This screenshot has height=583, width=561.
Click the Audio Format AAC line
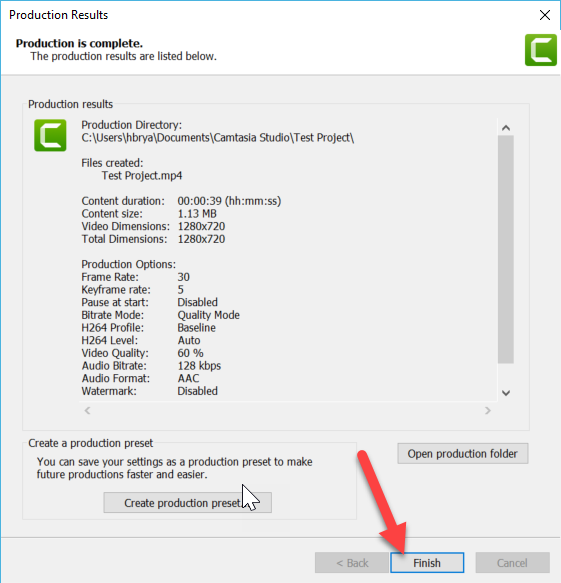tap(140, 379)
